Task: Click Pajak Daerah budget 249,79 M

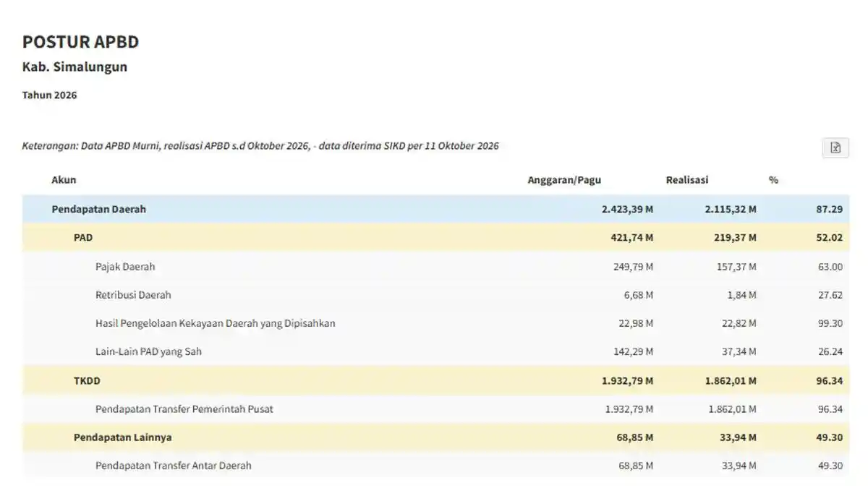Action: 634,267
